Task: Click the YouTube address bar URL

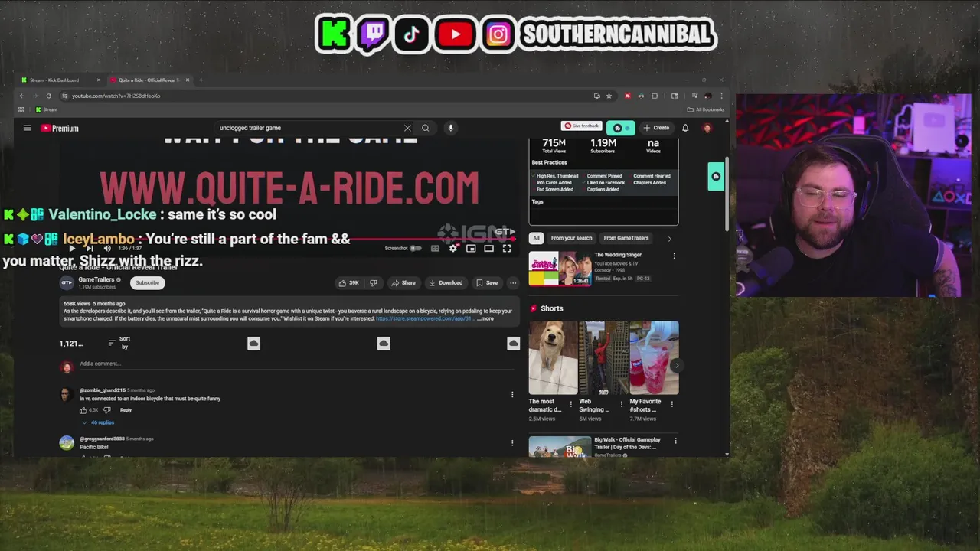Action: coord(116,96)
